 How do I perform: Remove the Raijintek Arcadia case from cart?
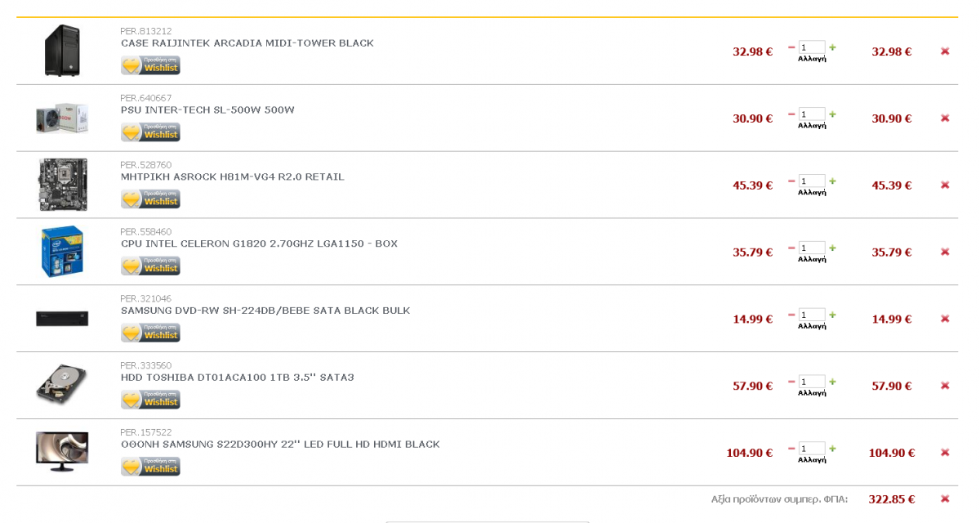945,51
